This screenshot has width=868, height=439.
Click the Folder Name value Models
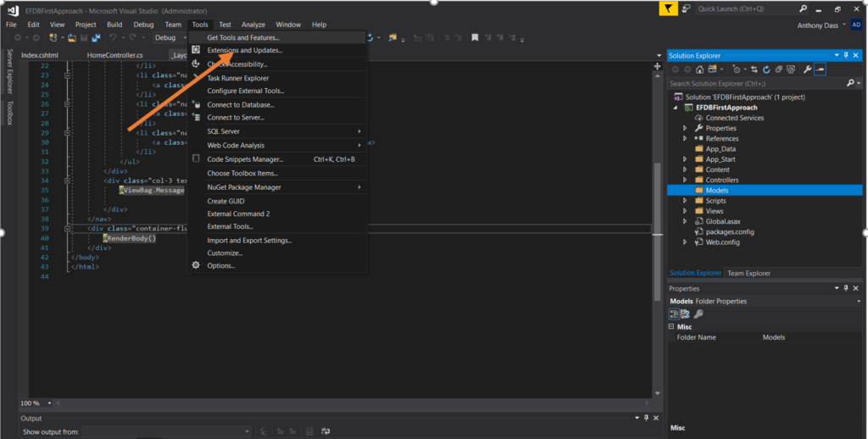773,337
